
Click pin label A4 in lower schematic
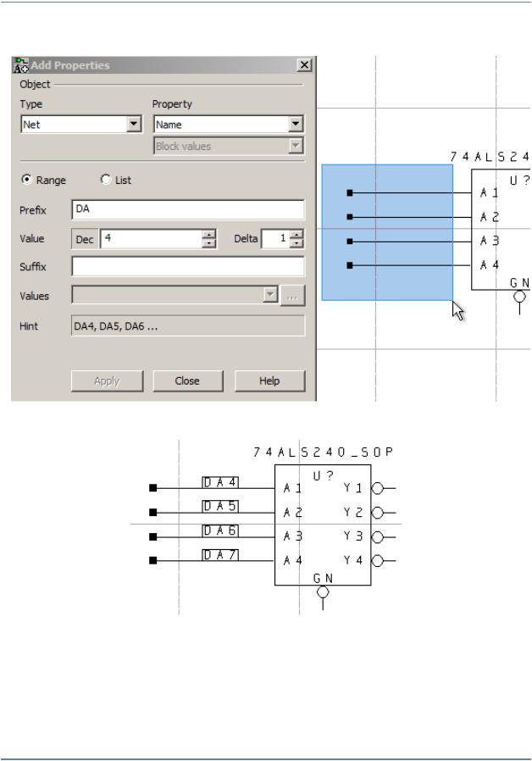coord(292,560)
